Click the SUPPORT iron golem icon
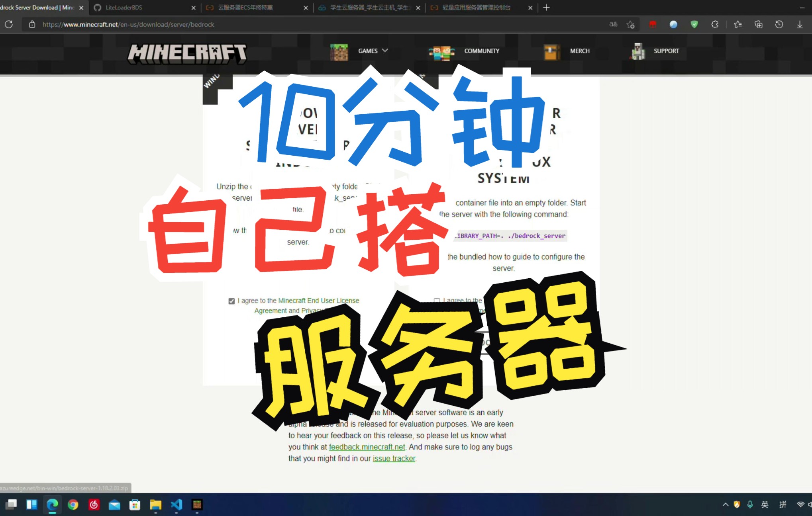The image size is (812, 516). [637, 52]
